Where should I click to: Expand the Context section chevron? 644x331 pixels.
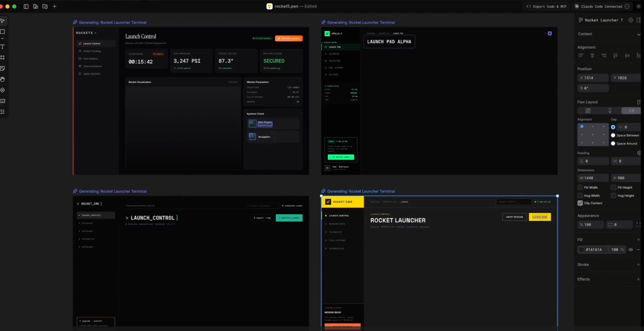click(638, 34)
